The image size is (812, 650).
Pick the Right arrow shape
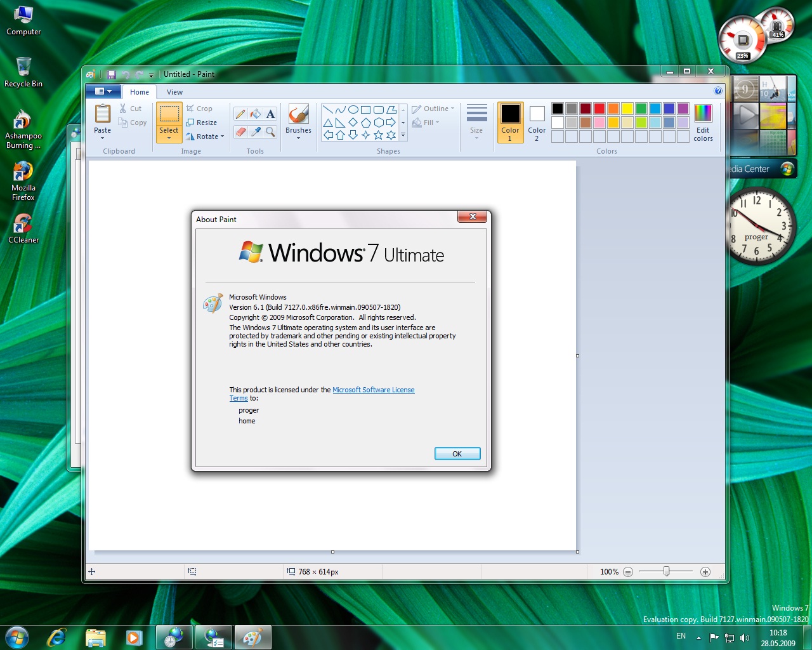tap(391, 123)
